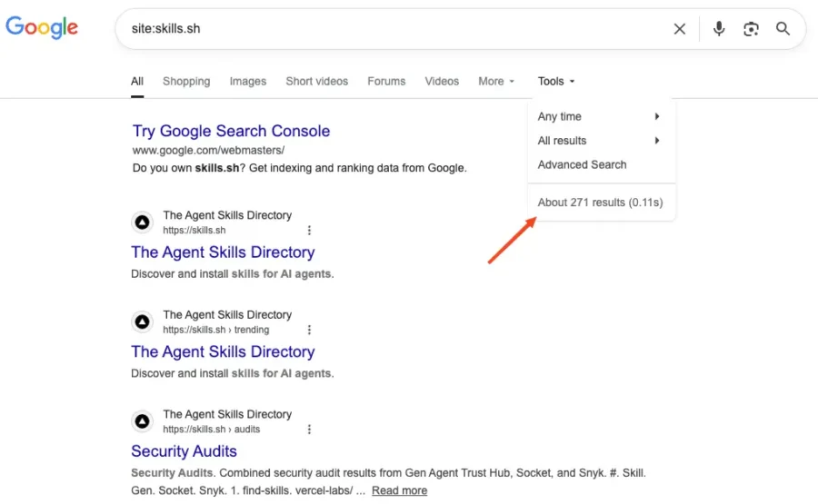Start voice search with microphone icon
This screenshot has height=504, width=818.
coord(719,29)
